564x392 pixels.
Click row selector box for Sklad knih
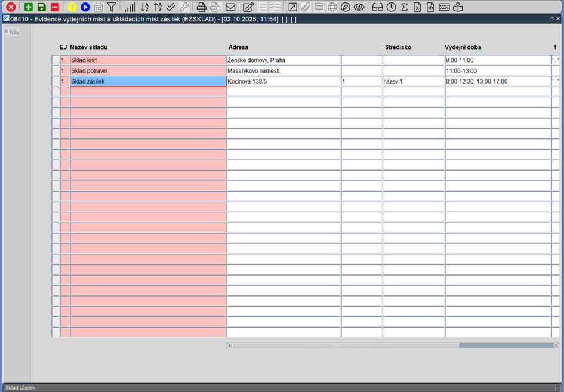point(56,60)
